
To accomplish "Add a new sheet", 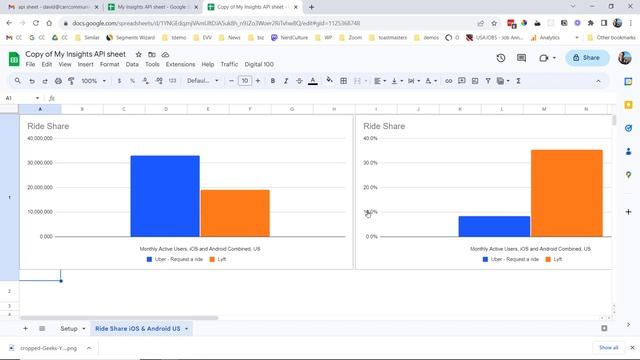I will 25,329.
